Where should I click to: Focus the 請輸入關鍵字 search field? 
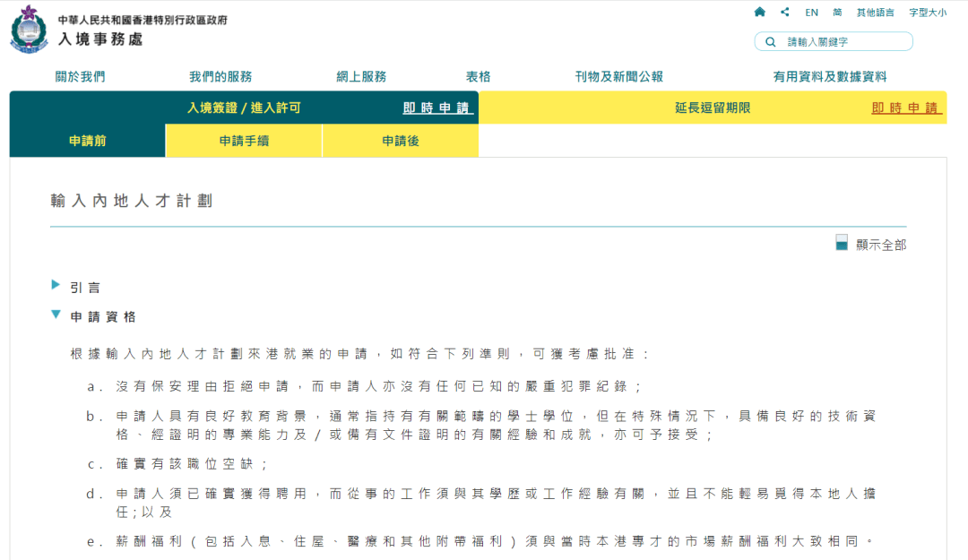coord(834,41)
